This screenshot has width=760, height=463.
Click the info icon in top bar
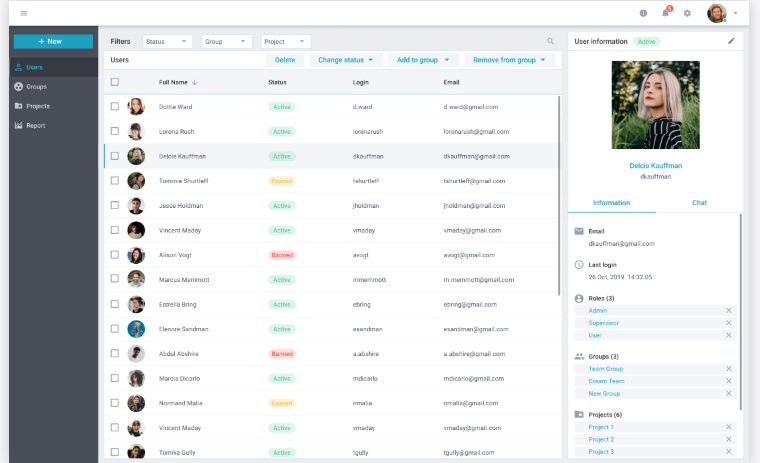[x=643, y=13]
